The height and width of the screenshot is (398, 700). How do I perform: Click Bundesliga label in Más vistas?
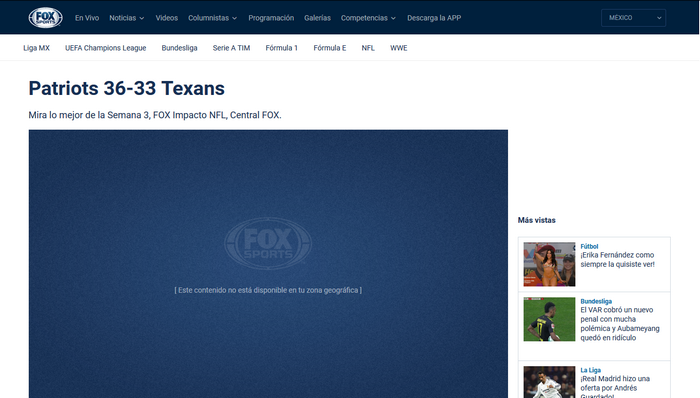pos(596,301)
